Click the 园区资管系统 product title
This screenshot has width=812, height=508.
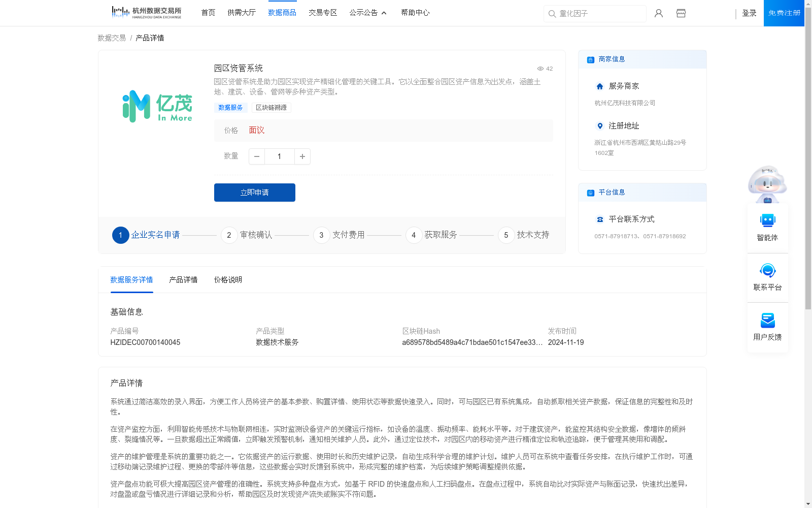(x=238, y=68)
